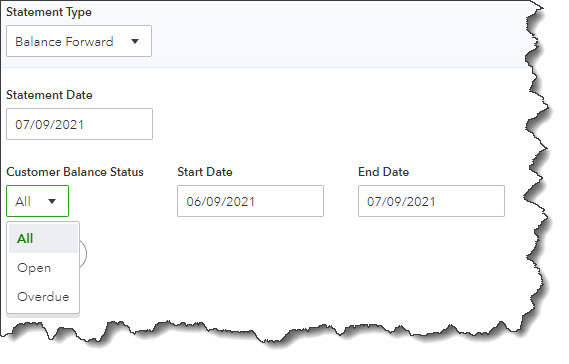Pick Overdue in the balance status list
Image resolution: width=569 pixels, height=364 pixels.
point(43,297)
